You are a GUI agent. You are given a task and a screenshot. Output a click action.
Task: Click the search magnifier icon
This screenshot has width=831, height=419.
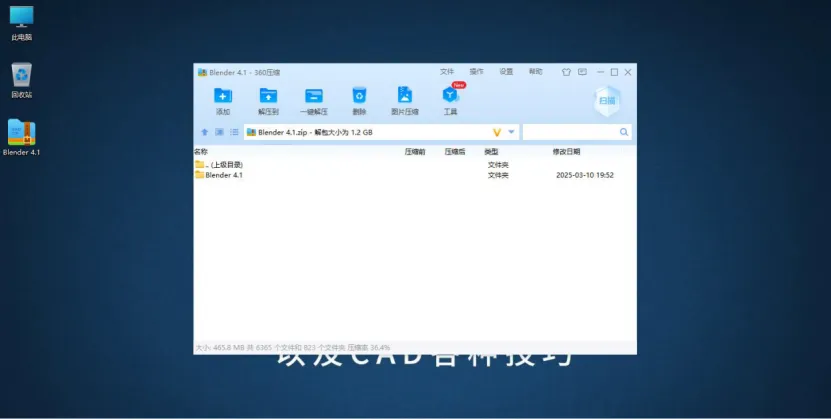tap(624, 132)
